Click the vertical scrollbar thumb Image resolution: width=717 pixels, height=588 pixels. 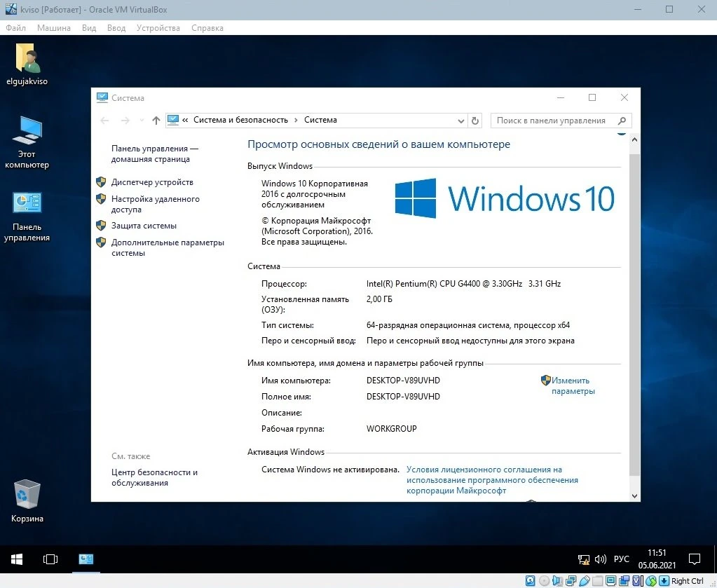(634, 315)
